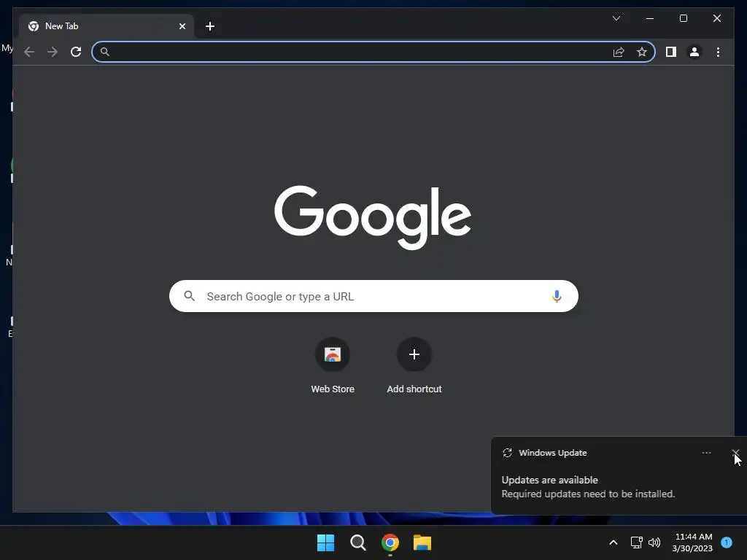The image size is (747, 560).
Task: Open the Windows Start menu
Action: (x=326, y=542)
